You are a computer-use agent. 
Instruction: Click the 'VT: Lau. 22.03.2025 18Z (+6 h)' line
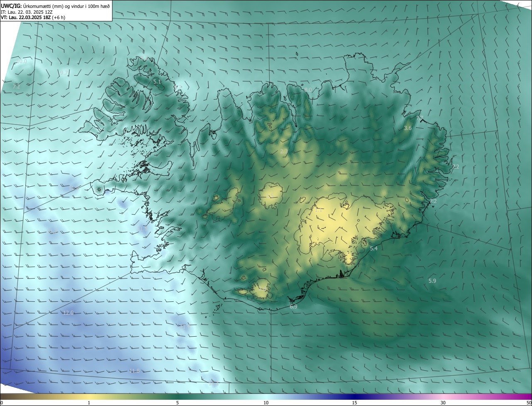point(33,17)
